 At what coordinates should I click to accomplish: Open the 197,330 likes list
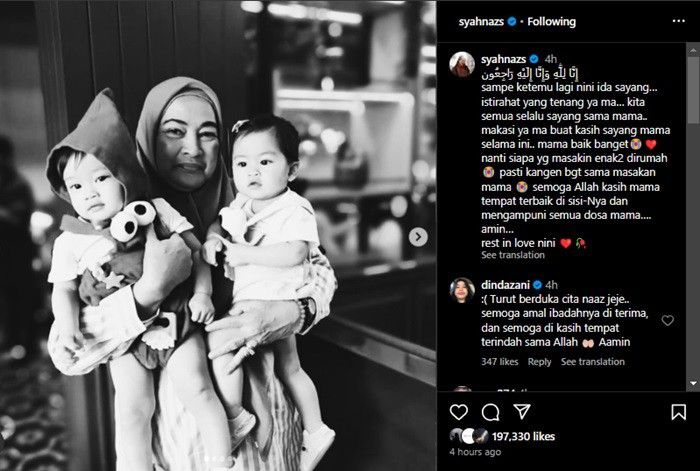tap(523, 436)
